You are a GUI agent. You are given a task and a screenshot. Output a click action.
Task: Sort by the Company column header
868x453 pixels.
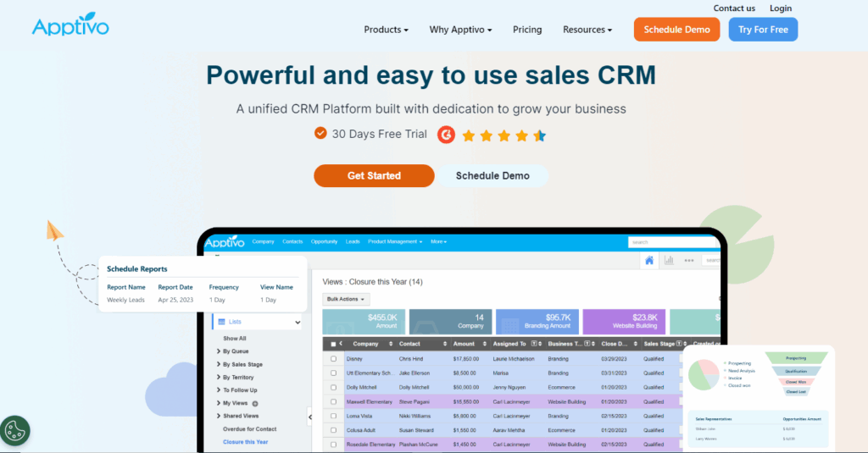371,344
